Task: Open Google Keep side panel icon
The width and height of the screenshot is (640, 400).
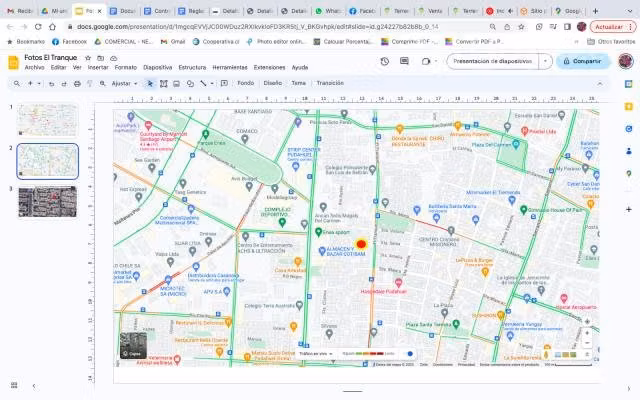Action: 629,107
